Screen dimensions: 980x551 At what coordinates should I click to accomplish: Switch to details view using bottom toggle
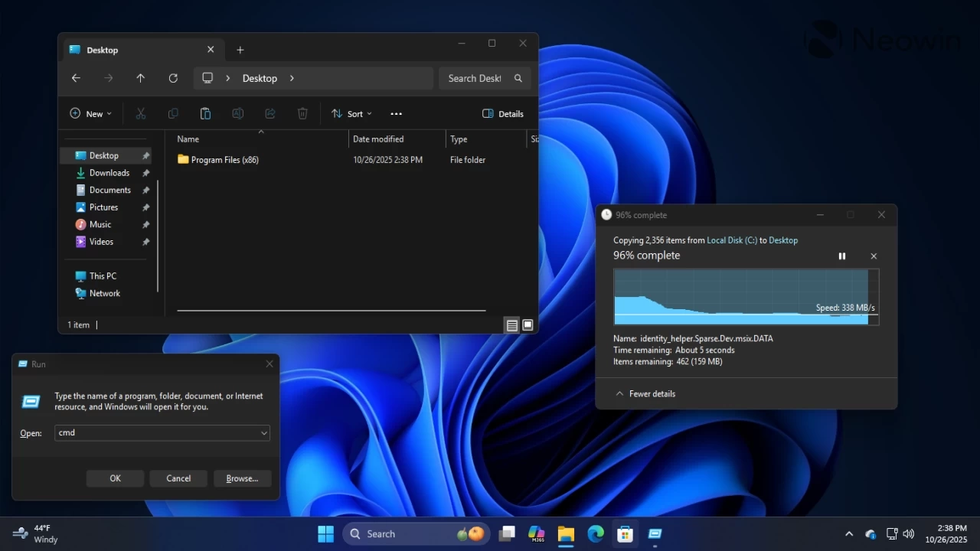tap(511, 324)
